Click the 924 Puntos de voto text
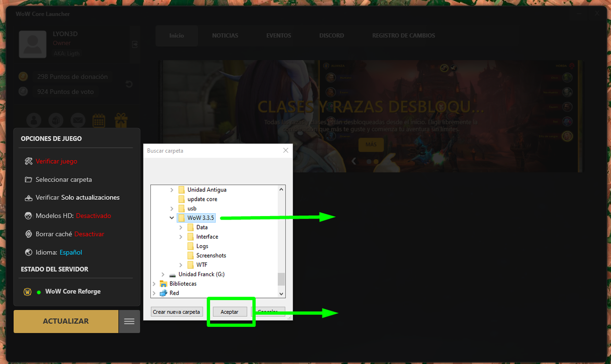611x364 pixels. click(65, 92)
